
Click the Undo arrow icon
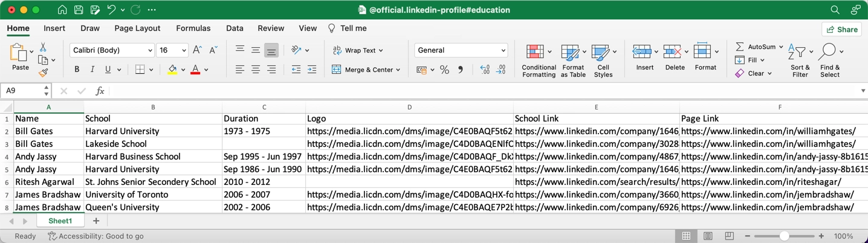111,10
